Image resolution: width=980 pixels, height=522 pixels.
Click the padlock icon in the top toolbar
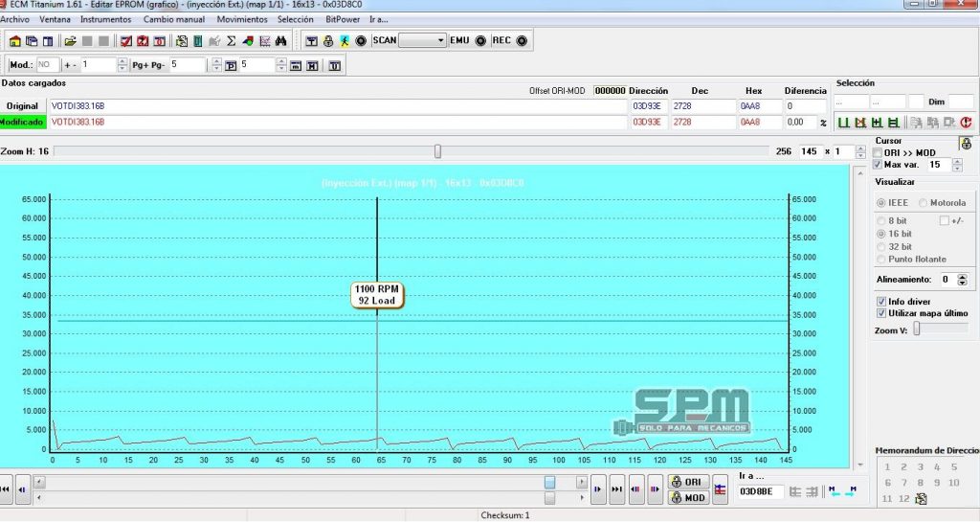coord(328,40)
